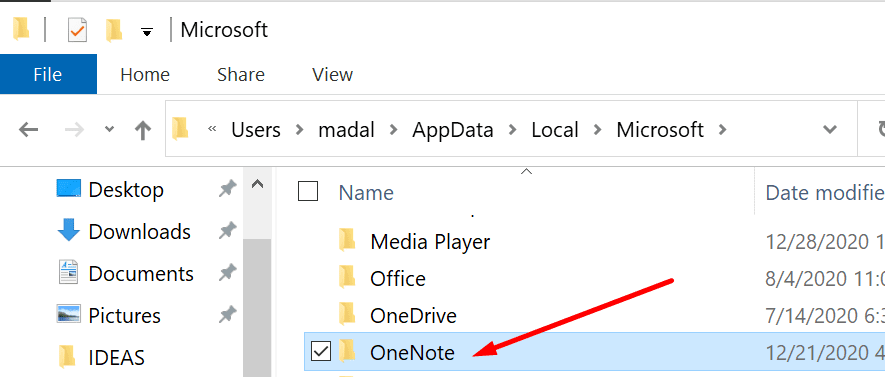Unpin Pictures using its pin icon

pyautogui.click(x=227, y=315)
